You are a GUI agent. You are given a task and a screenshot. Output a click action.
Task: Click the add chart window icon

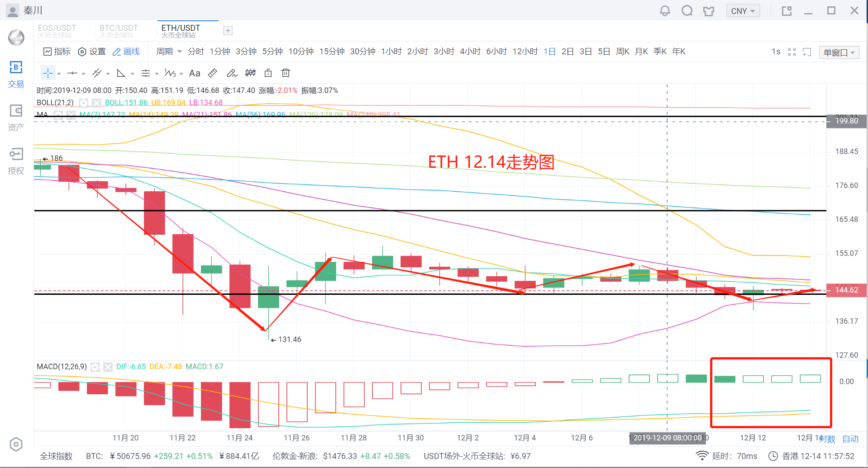click(807, 52)
